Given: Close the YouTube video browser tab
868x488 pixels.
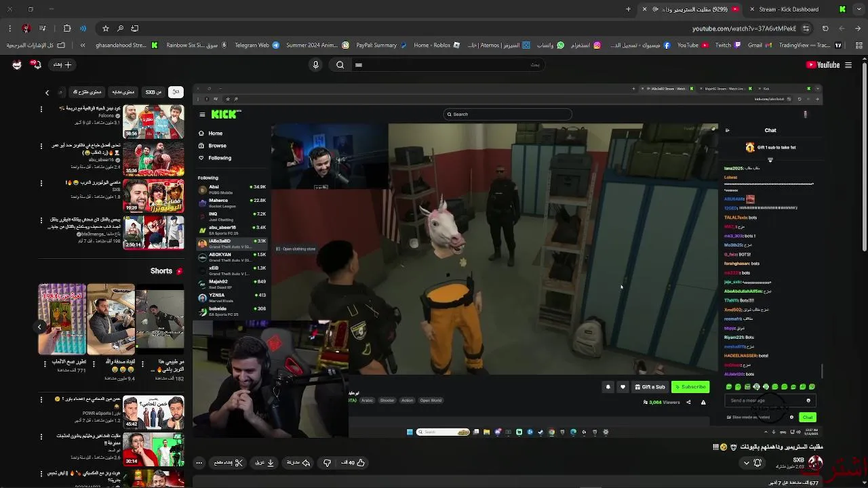Looking at the screenshot, I should pyautogui.click(x=645, y=9).
